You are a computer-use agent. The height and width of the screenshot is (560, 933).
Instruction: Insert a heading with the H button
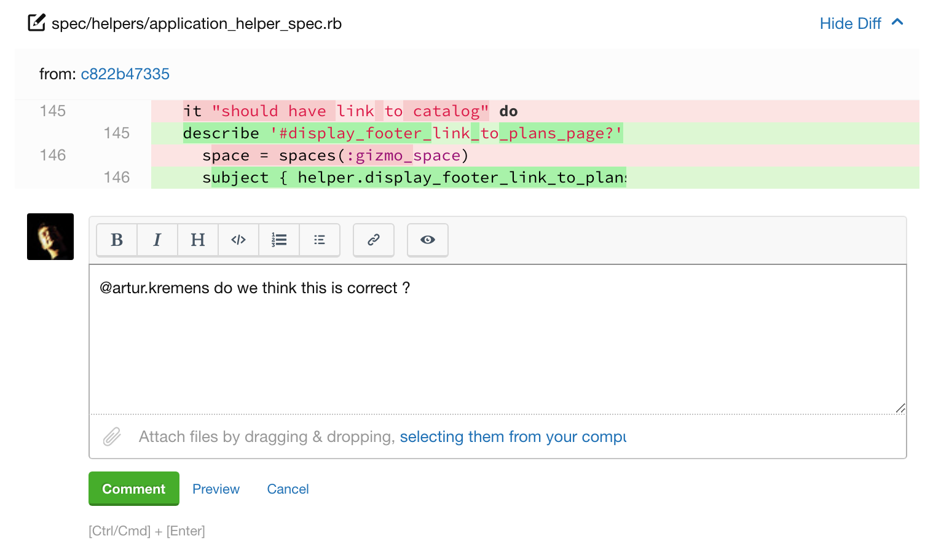[x=198, y=240]
